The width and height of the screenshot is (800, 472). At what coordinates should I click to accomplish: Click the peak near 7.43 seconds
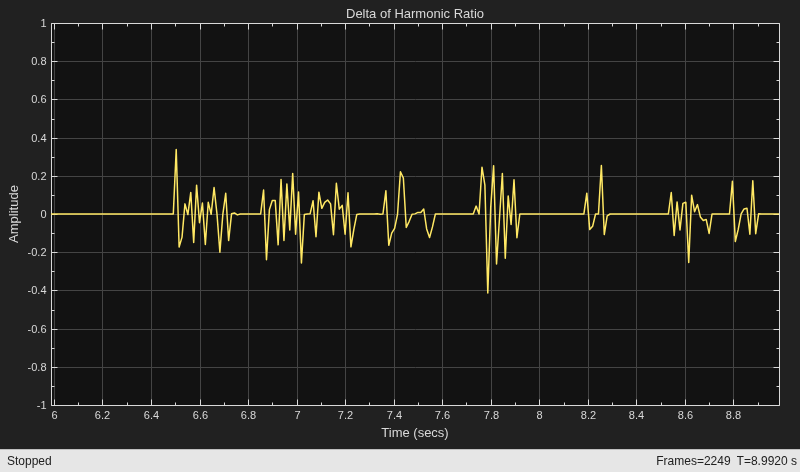pos(401,172)
